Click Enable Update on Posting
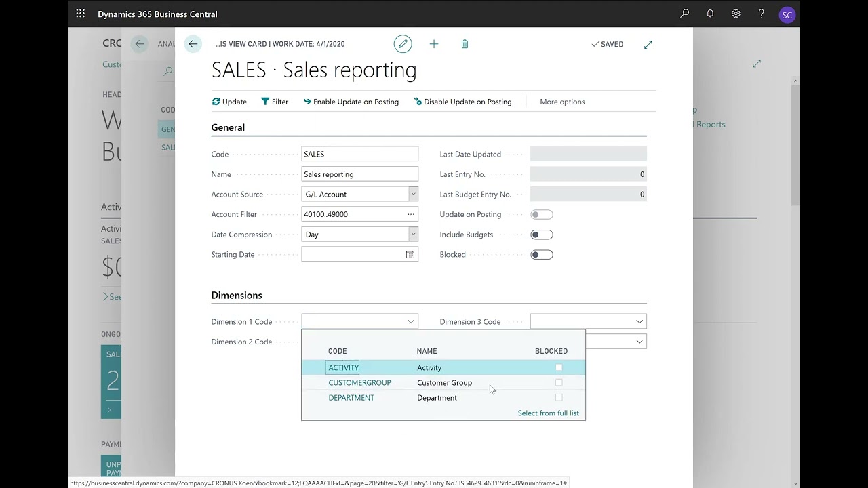The width and height of the screenshot is (868, 488). click(x=351, y=102)
